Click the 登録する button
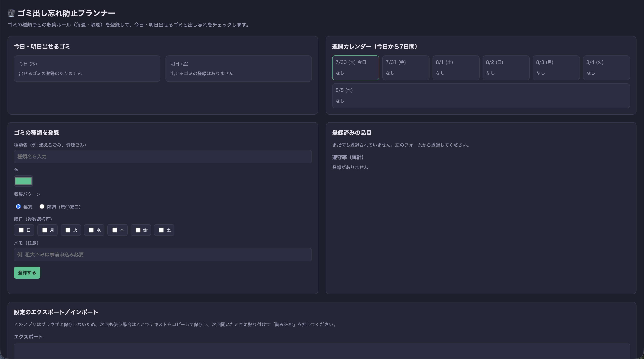This screenshot has width=644, height=359. 27,272
